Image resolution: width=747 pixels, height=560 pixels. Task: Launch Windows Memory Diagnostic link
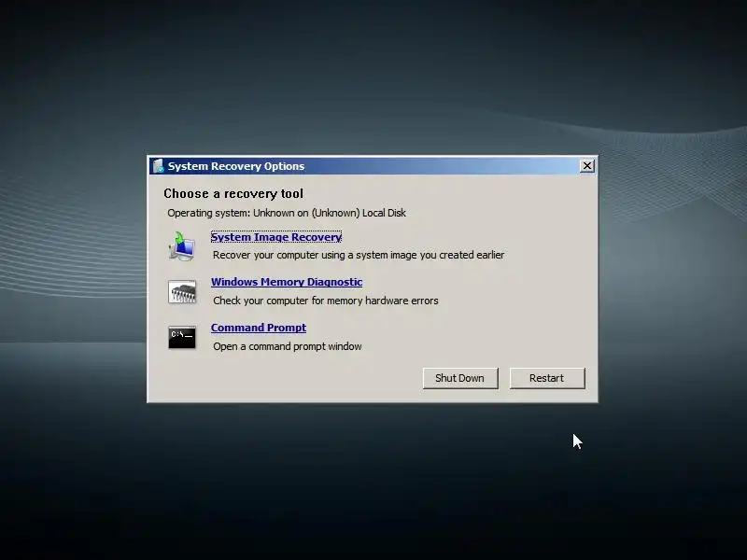tap(287, 282)
